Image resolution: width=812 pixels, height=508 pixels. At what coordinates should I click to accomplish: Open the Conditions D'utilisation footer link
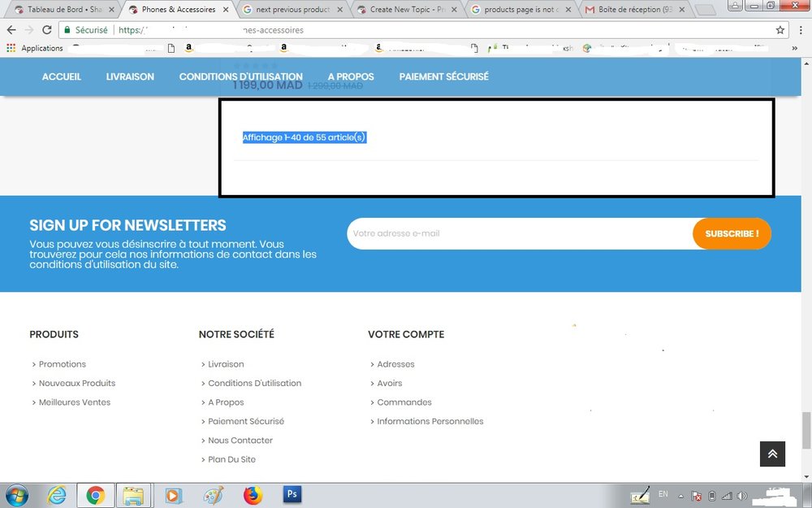pyautogui.click(x=254, y=384)
